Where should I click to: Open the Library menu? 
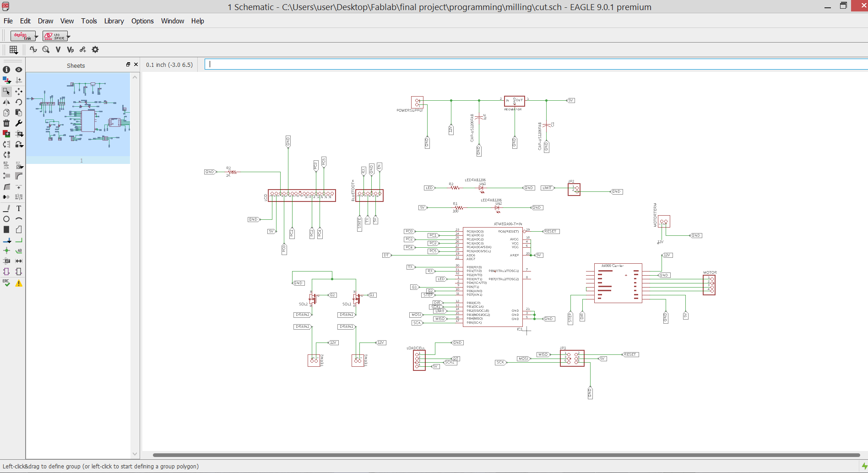point(114,21)
